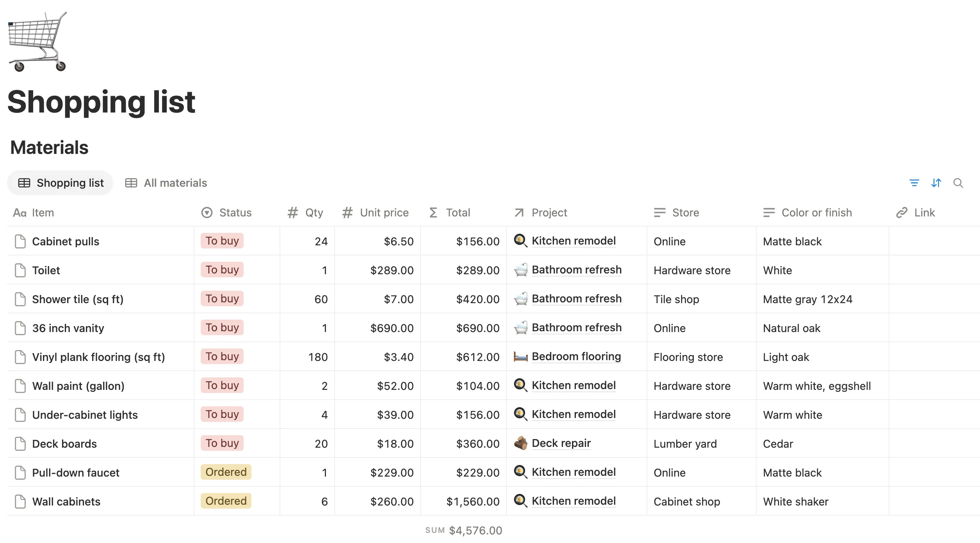Image resolution: width=980 pixels, height=543 pixels.
Task: Open the Deck repair project link
Action: coord(561,443)
